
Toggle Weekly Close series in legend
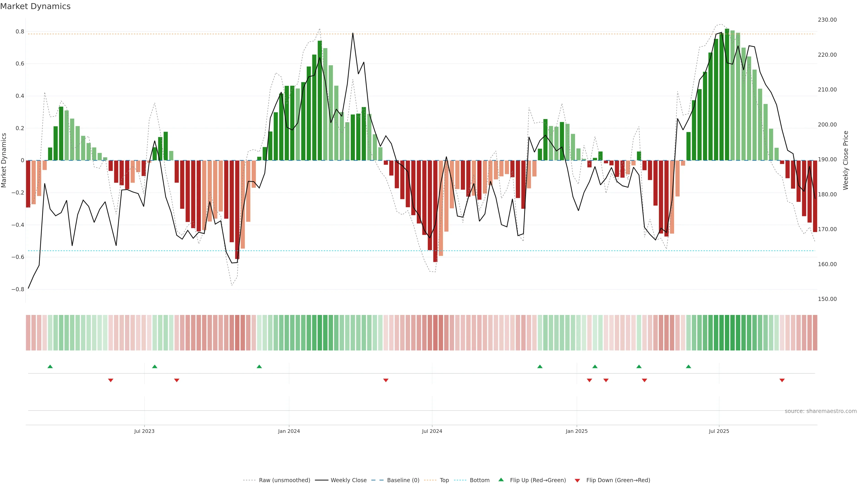pyautogui.click(x=348, y=480)
